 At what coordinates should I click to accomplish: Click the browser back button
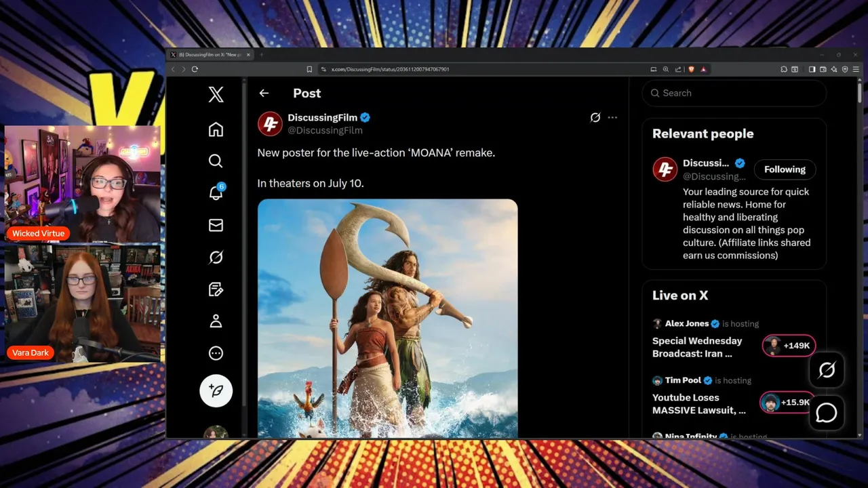pyautogui.click(x=173, y=69)
